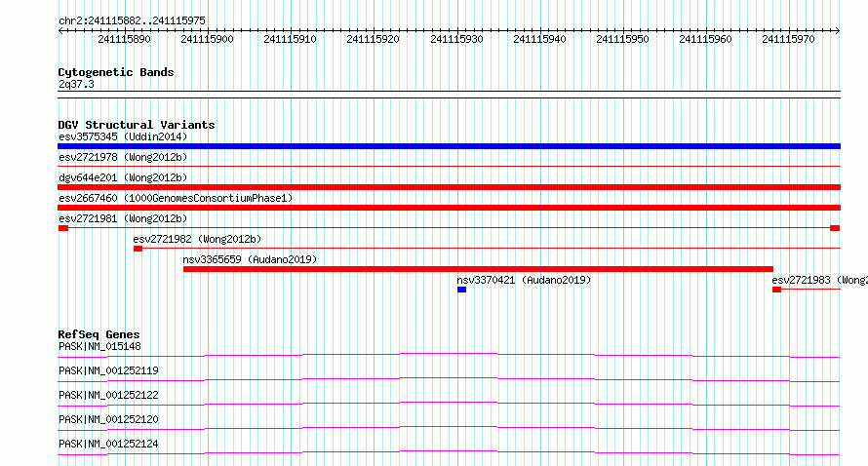Click ruler position 241115960
868x466 pixels.
[x=706, y=39]
